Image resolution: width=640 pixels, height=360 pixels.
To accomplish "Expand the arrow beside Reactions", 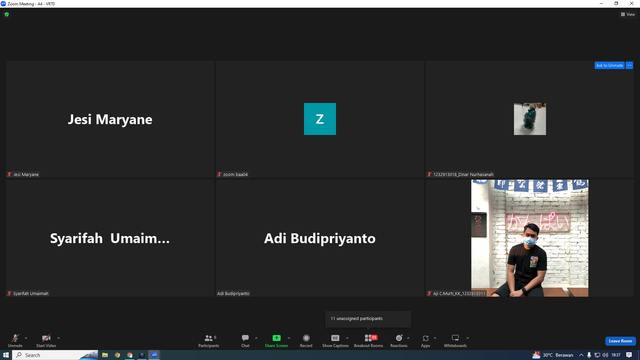I will (x=409, y=338).
